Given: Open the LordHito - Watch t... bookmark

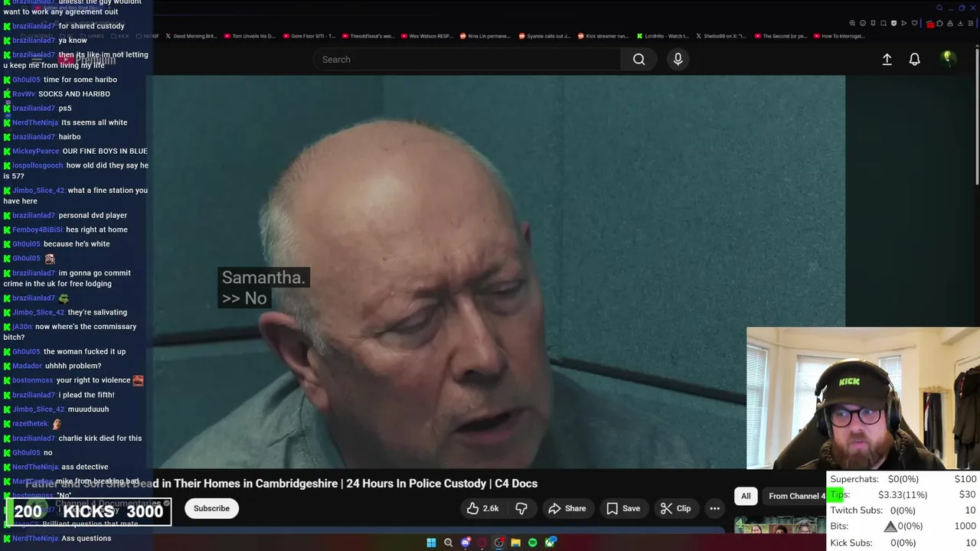Looking at the screenshot, I should 661,36.
